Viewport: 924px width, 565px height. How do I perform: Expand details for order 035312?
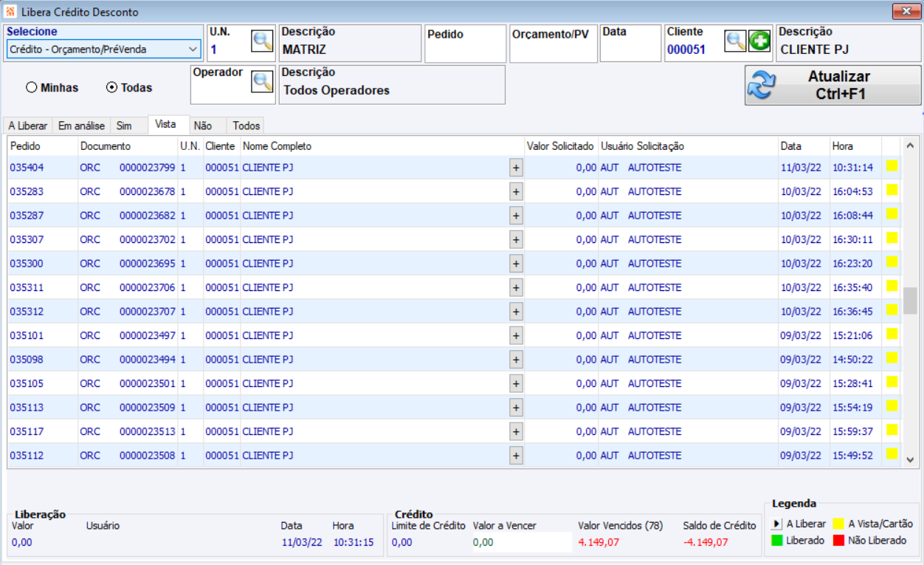pyautogui.click(x=516, y=312)
